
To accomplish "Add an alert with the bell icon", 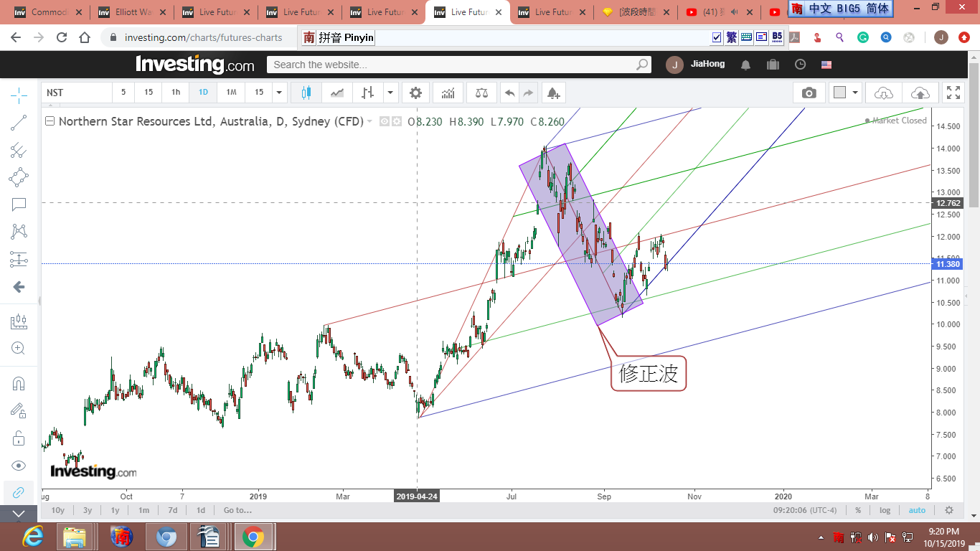I will coord(552,93).
